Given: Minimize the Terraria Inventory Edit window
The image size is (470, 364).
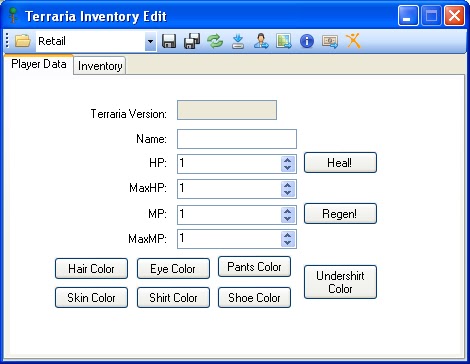Looking at the screenshot, I should click(408, 15).
